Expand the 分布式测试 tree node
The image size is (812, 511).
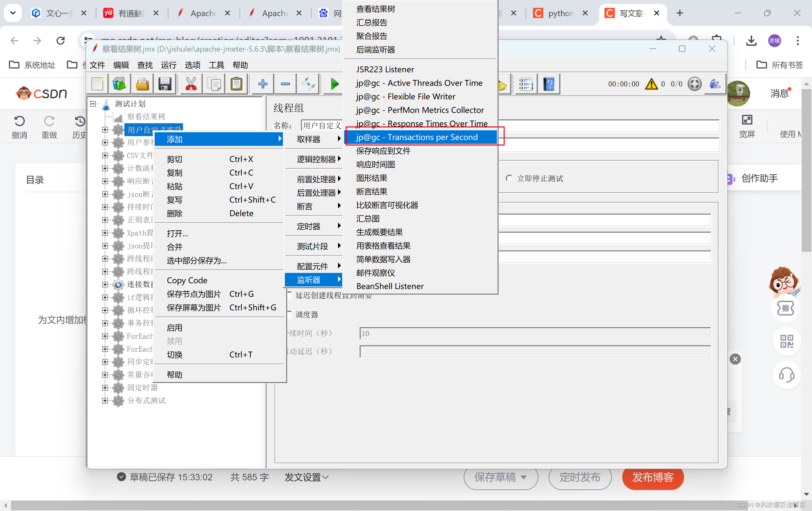[105, 401]
